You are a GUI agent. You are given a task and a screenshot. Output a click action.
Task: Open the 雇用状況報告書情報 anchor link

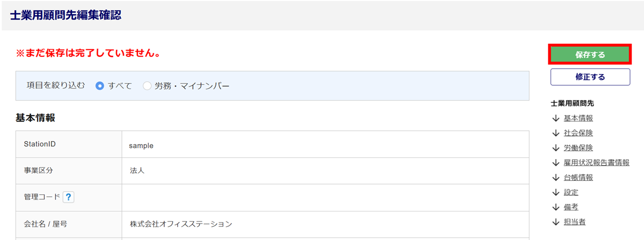tap(597, 163)
